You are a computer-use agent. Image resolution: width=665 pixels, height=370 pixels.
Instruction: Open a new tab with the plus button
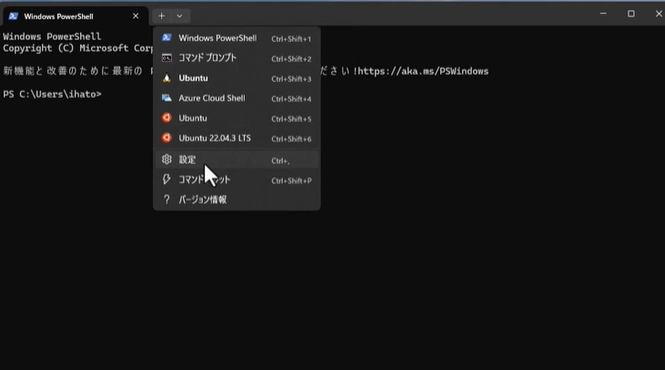coord(162,16)
